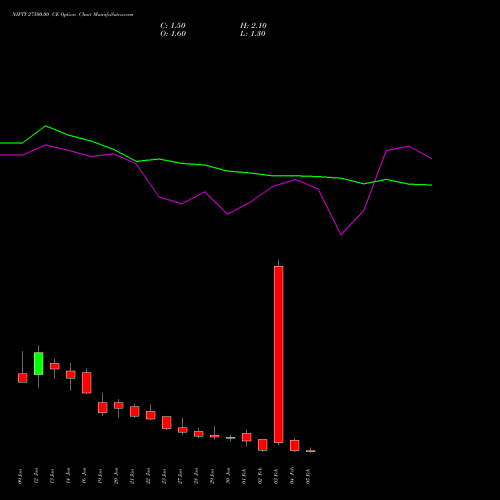The width and height of the screenshot is (500, 500).
Task: Click the 21 Jan date label
Action: tap(133, 476)
